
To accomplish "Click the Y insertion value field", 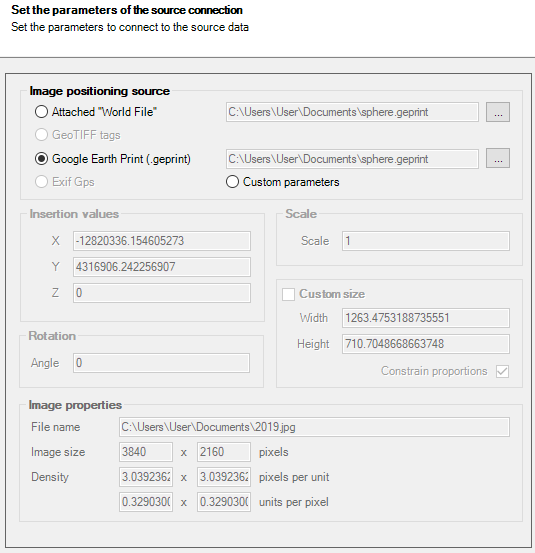I will pyautogui.click(x=162, y=267).
